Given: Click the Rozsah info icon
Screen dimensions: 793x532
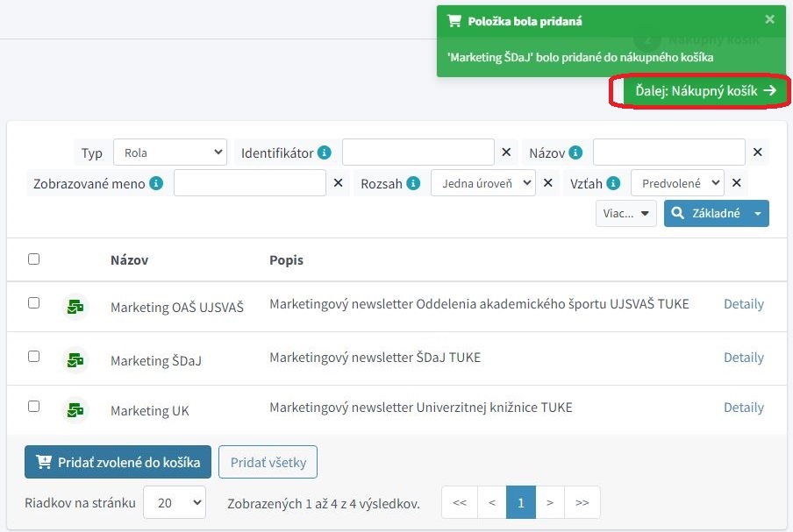Looking at the screenshot, I should (x=413, y=183).
